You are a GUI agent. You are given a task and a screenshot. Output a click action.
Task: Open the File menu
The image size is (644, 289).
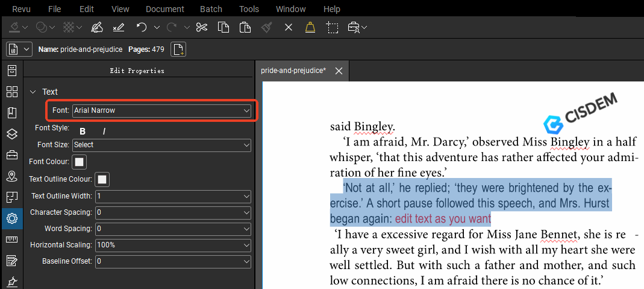(x=55, y=9)
